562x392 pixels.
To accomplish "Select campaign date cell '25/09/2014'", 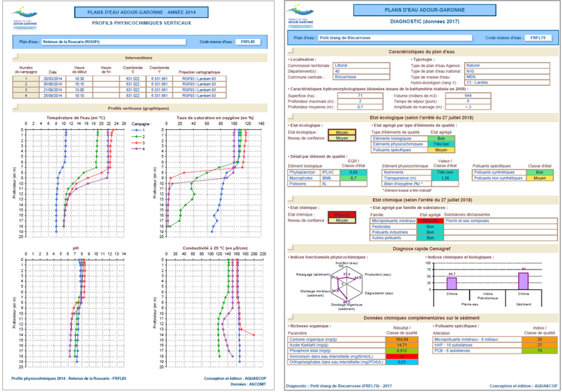I will 53,96.
